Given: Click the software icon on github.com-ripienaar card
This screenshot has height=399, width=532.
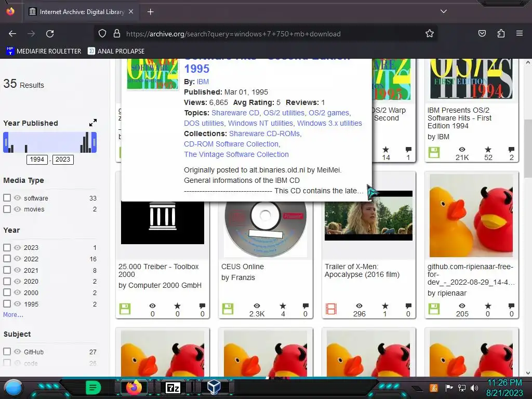Looking at the screenshot, I should 434,309.
